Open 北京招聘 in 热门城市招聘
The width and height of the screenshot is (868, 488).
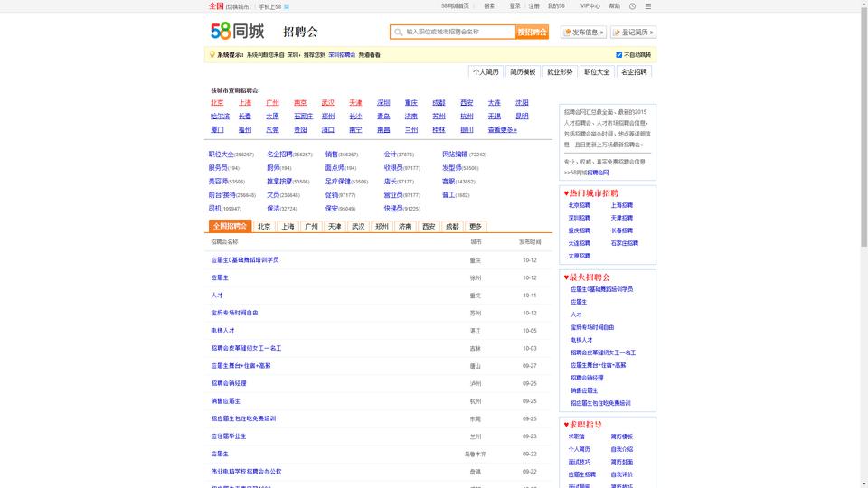tap(579, 205)
